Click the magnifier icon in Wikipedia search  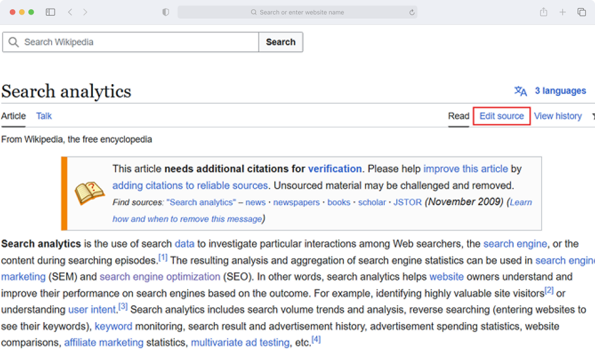[13, 42]
